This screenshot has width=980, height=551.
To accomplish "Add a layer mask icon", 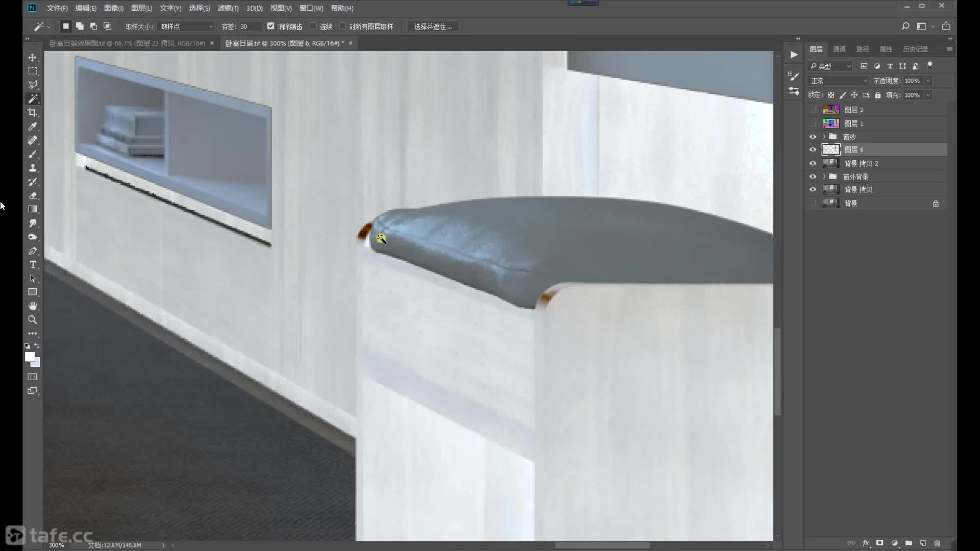I will click(x=879, y=543).
